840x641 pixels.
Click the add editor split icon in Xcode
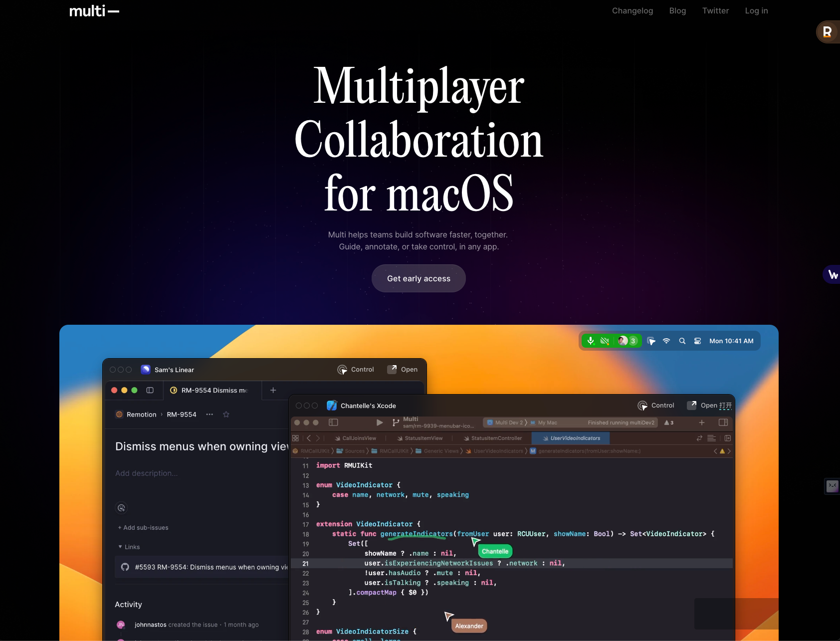(x=728, y=438)
